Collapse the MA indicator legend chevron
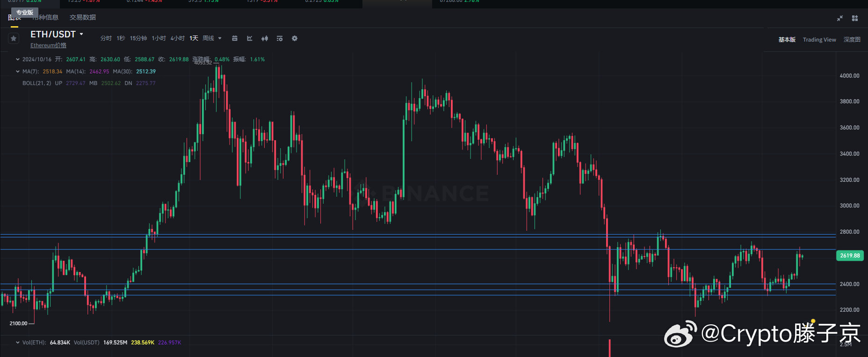Image resolution: width=868 pixels, height=357 pixels. [18, 71]
